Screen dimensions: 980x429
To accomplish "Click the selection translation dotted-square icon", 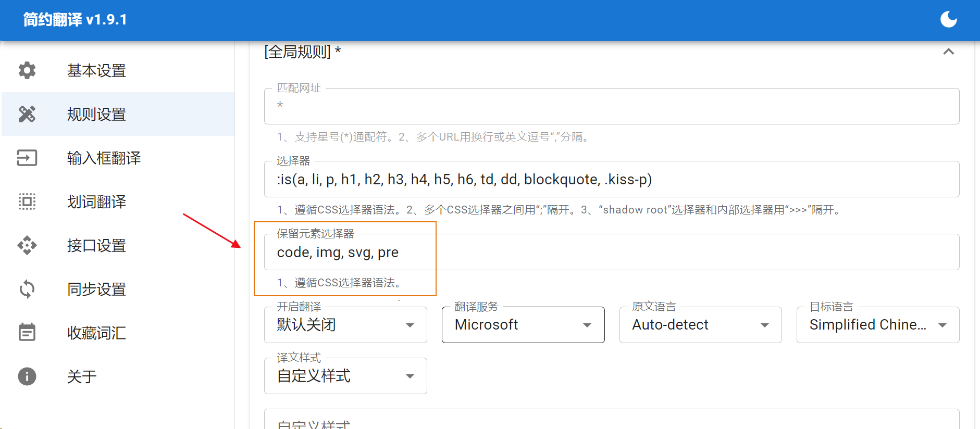I will (x=27, y=201).
